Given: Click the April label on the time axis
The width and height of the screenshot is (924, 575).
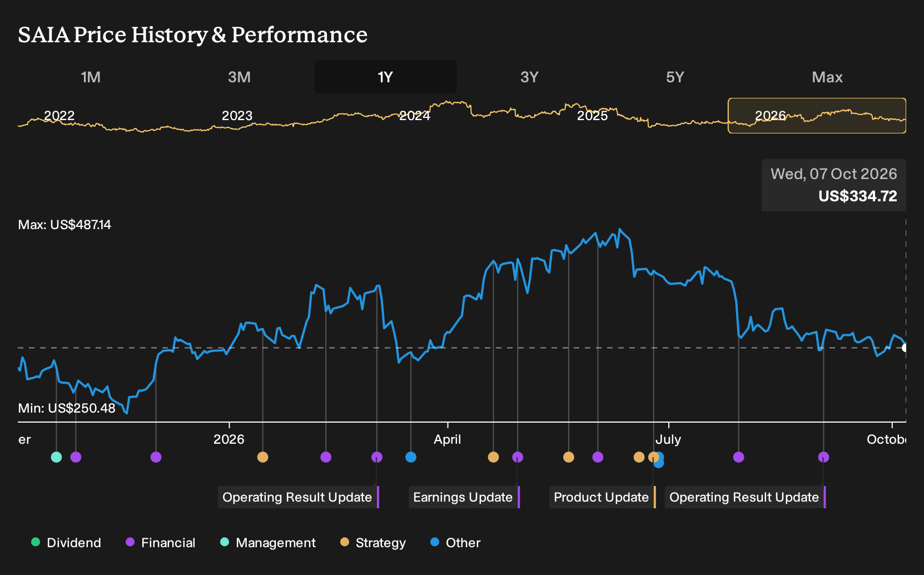Looking at the screenshot, I should [448, 439].
